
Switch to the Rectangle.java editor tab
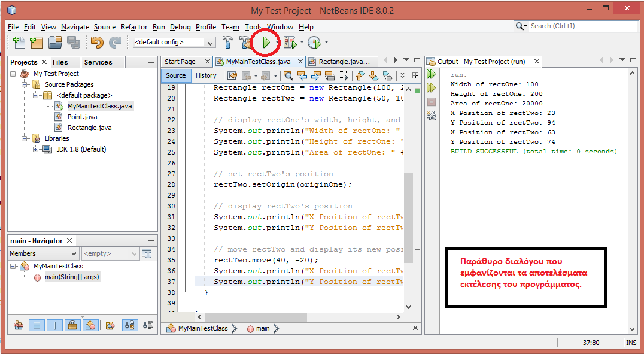[x=344, y=61]
